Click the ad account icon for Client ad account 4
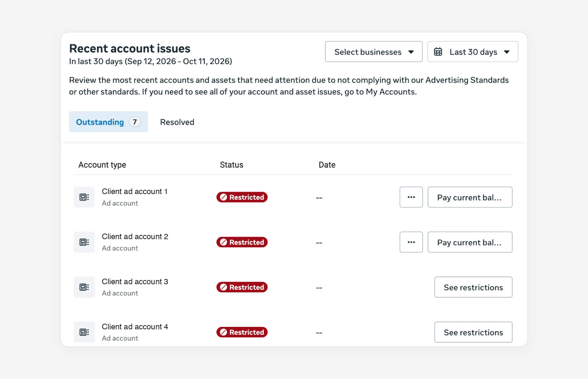Image resolution: width=588 pixels, height=379 pixels. coord(84,332)
